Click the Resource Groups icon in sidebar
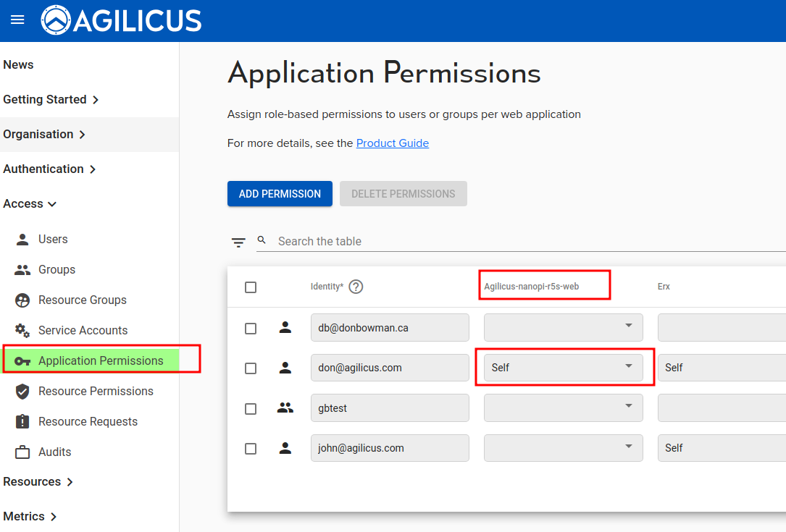The height and width of the screenshot is (532, 786). (x=23, y=300)
